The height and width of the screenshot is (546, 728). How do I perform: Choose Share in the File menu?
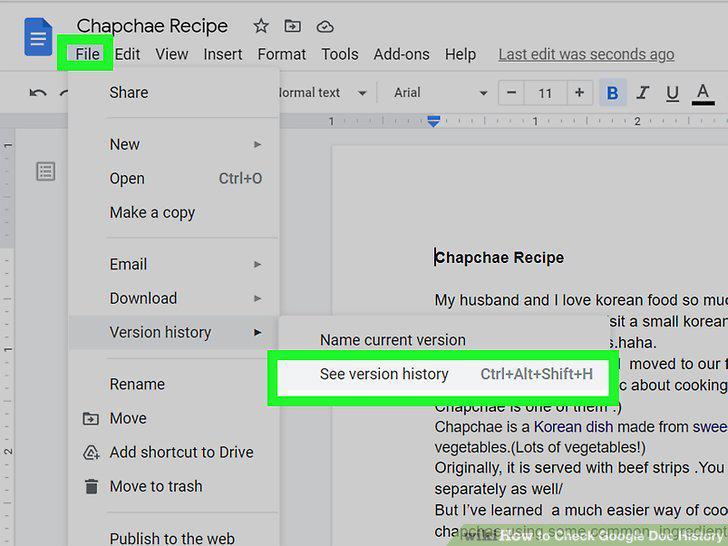coord(174,92)
